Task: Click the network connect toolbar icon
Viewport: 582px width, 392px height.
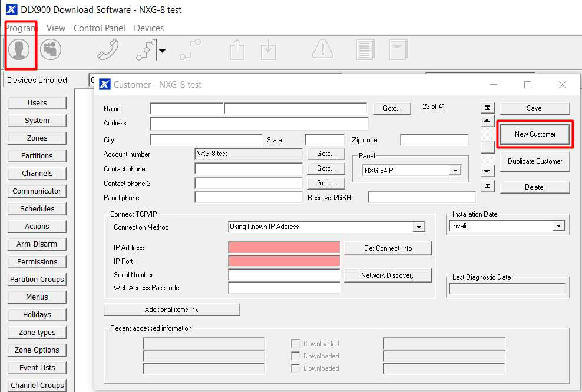Action: [146, 49]
